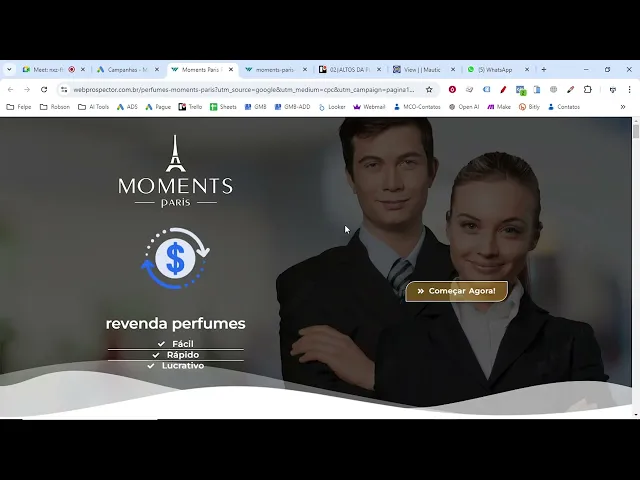Image resolution: width=640 pixels, height=480 pixels.
Task: Open the Felipe bookmarks folder
Action: 19,107
